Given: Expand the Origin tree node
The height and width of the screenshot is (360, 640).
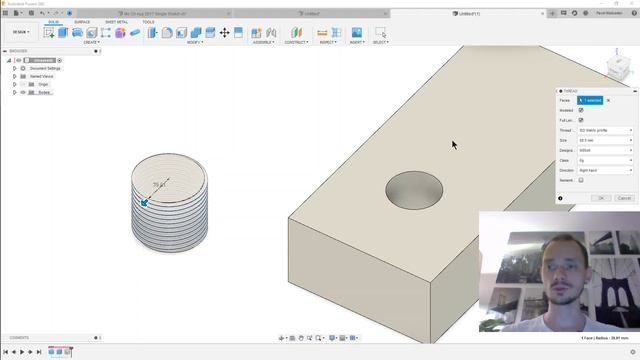Looking at the screenshot, I should click(x=15, y=84).
